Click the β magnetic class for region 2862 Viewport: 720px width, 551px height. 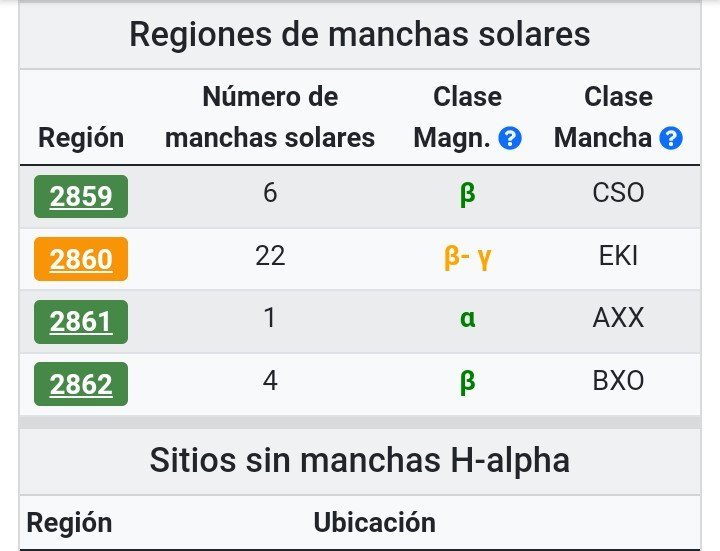467,381
